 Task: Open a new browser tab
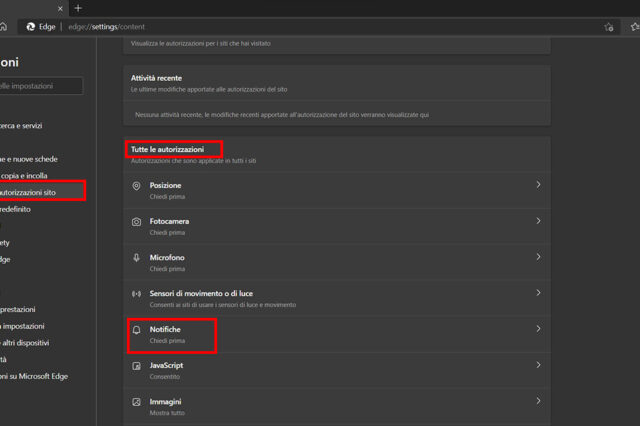click(78, 8)
